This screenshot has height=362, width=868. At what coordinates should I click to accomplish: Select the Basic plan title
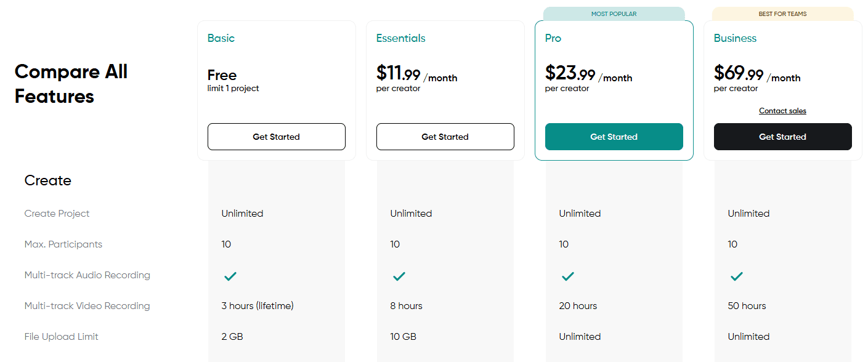tap(221, 38)
